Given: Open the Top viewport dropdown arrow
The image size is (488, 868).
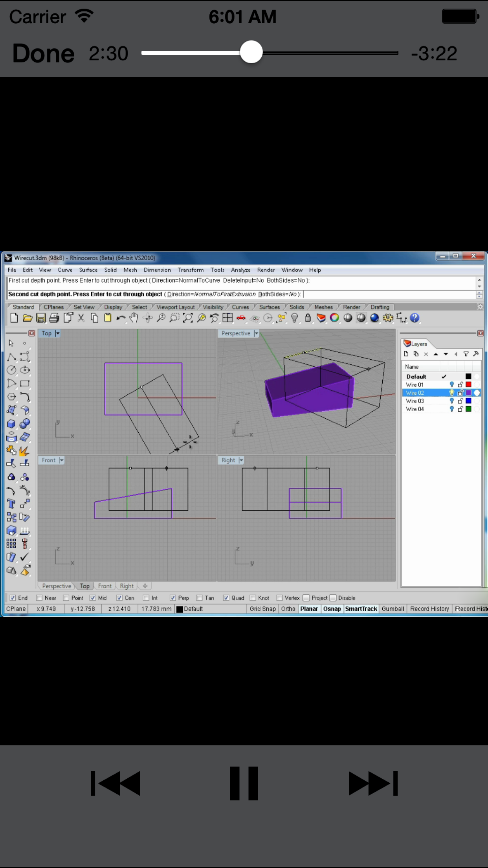Looking at the screenshot, I should pos(58,333).
